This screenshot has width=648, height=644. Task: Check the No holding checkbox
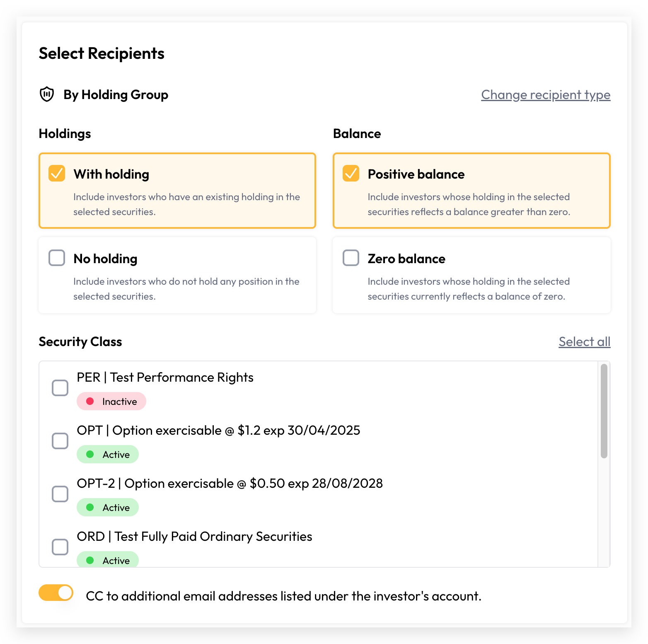click(x=57, y=258)
